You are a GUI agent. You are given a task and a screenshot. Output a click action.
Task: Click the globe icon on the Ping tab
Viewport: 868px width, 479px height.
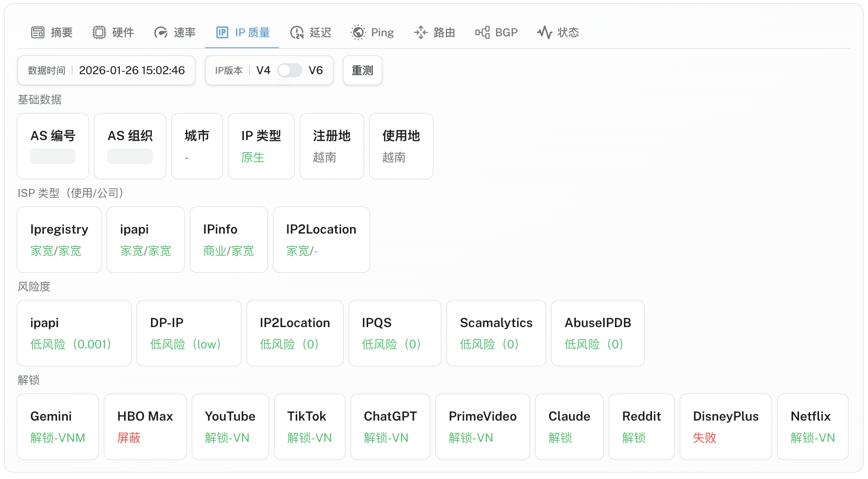pyautogui.click(x=358, y=32)
